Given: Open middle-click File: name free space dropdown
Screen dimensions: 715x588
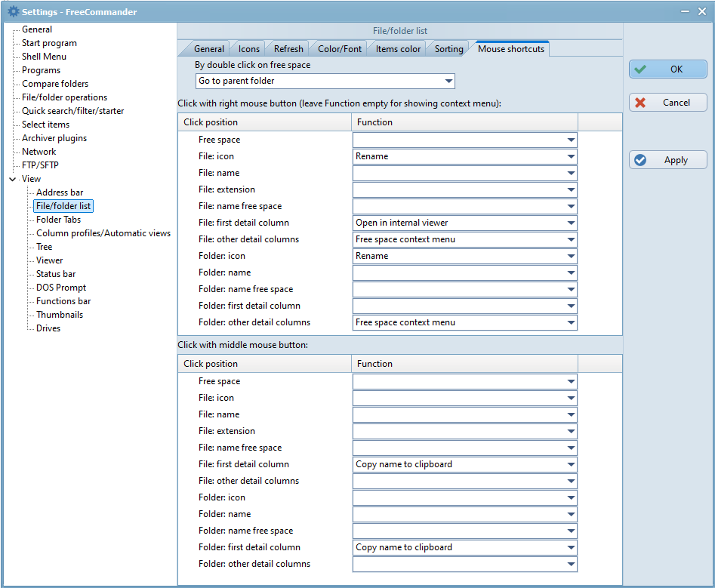Looking at the screenshot, I should pos(464,448).
